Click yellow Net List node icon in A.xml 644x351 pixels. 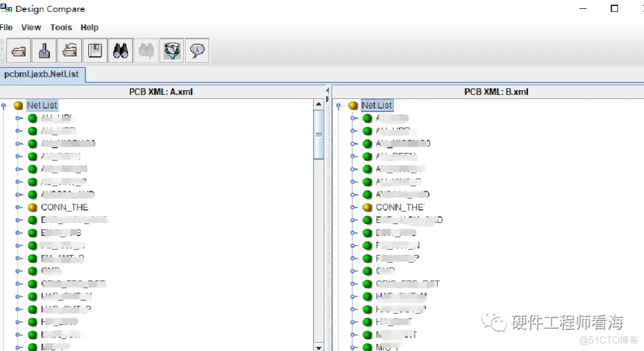(18, 105)
